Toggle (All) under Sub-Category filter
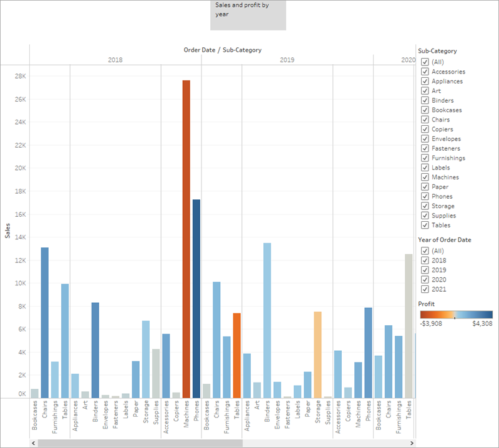This screenshot has width=499, height=448. tap(425, 62)
